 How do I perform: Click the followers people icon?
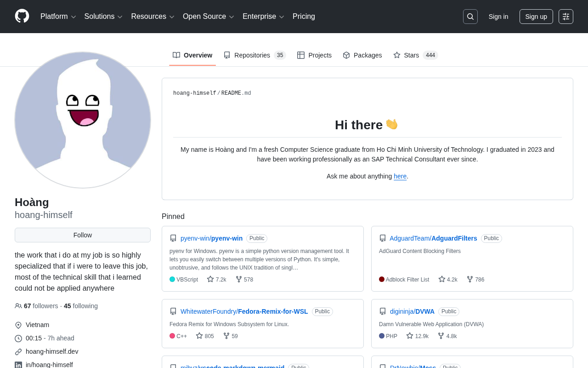18,306
